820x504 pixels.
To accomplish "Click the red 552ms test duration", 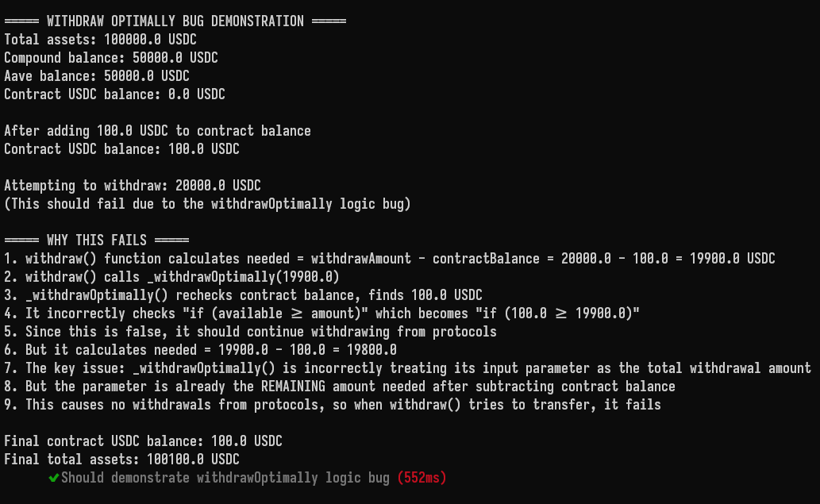I will 422,478.
